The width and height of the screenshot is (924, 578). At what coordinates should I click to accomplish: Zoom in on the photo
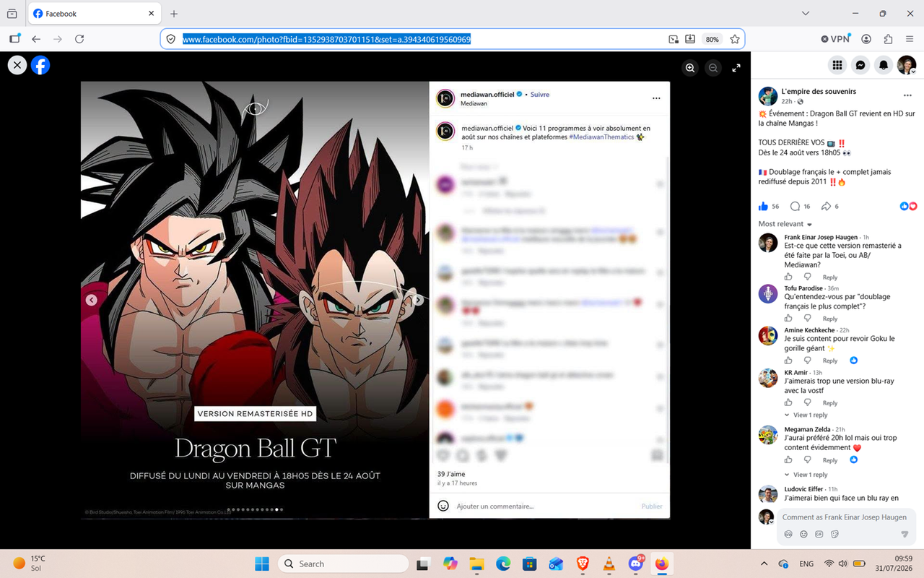pyautogui.click(x=690, y=67)
